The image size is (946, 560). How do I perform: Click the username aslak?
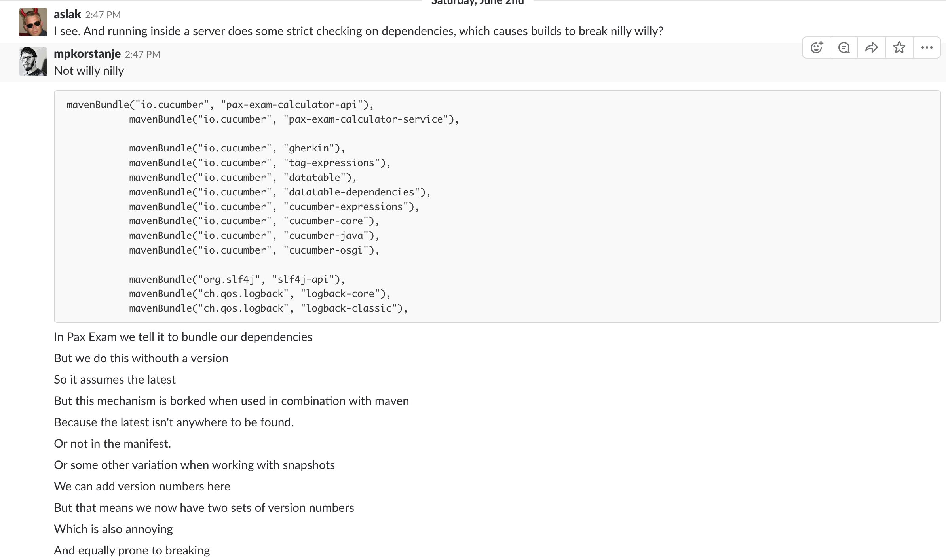(67, 14)
